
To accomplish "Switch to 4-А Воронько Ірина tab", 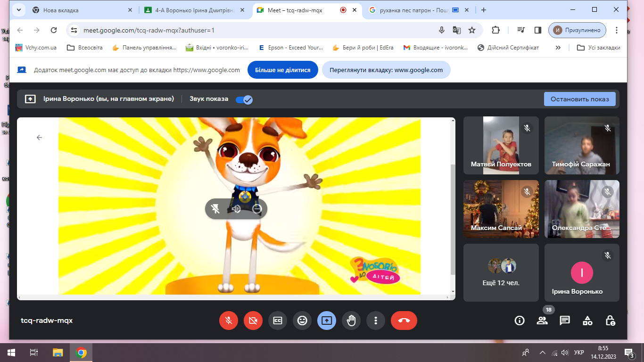I will 195,10.
